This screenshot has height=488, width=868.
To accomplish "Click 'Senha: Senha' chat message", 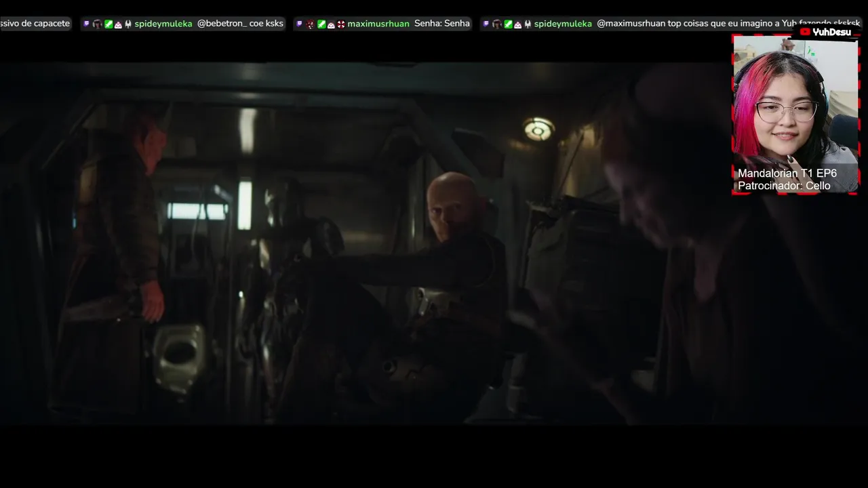I will point(442,24).
